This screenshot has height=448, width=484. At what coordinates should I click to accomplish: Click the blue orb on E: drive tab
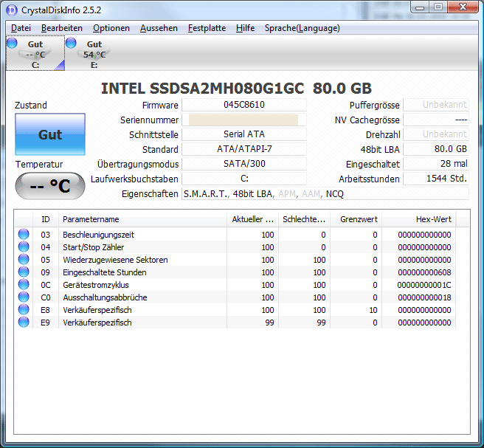tap(71, 43)
